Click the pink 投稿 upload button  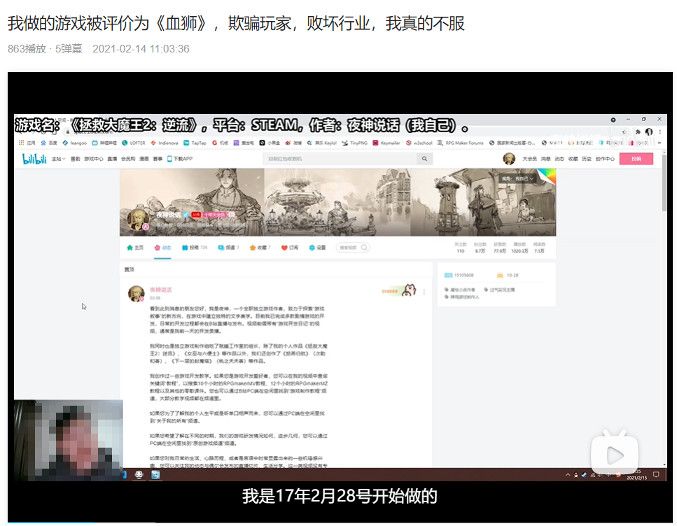click(x=636, y=159)
